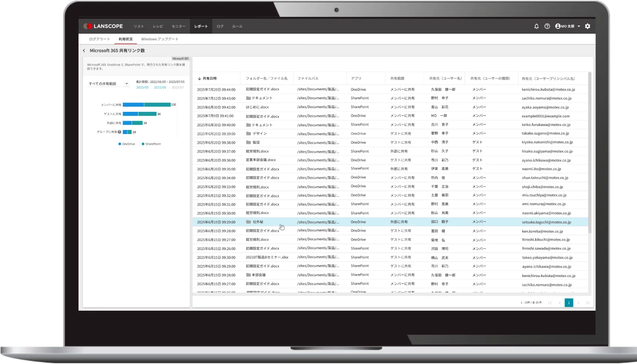Toggle SharePoint legend in the chart
637x364 pixels.
coord(151,144)
